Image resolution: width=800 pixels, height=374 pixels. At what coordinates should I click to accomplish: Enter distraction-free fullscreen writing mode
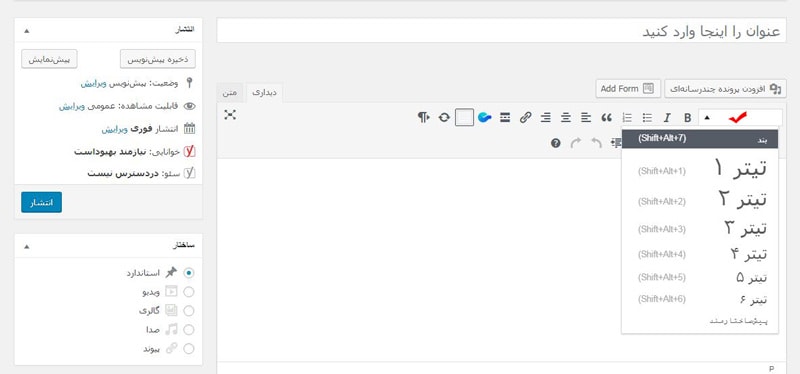(230, 115)
